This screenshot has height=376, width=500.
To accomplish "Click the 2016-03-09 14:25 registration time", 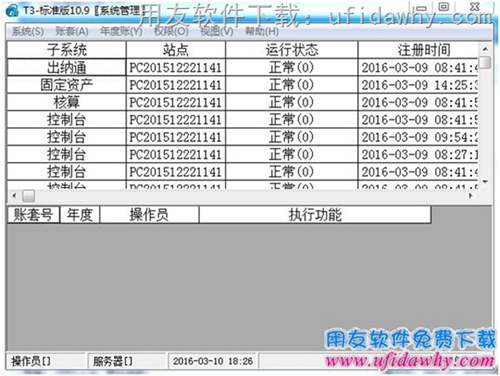I will click(x=418, y=85).
